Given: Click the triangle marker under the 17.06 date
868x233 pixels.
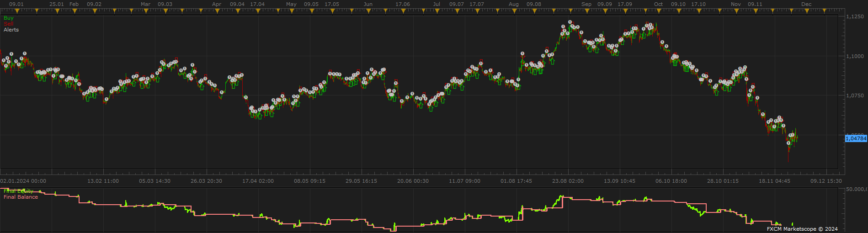Looking at the screenshot, I should (403, 11).
